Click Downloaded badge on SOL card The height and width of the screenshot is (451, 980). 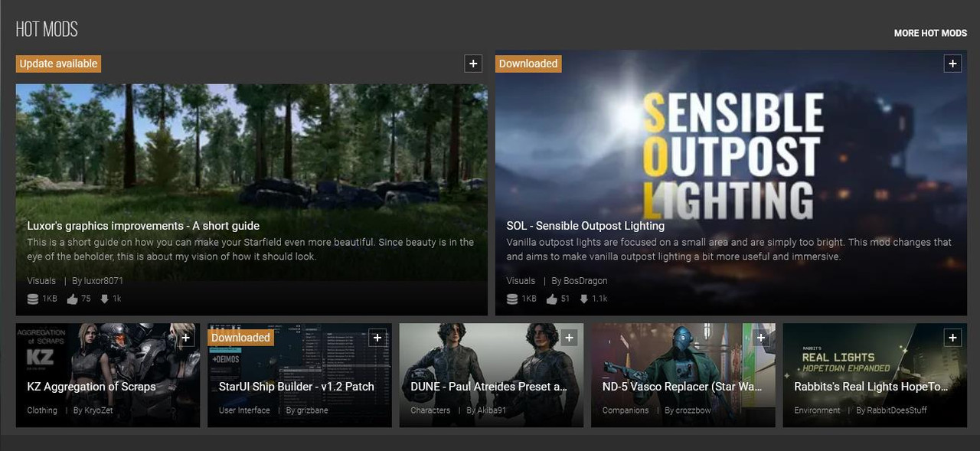(528, 64)
